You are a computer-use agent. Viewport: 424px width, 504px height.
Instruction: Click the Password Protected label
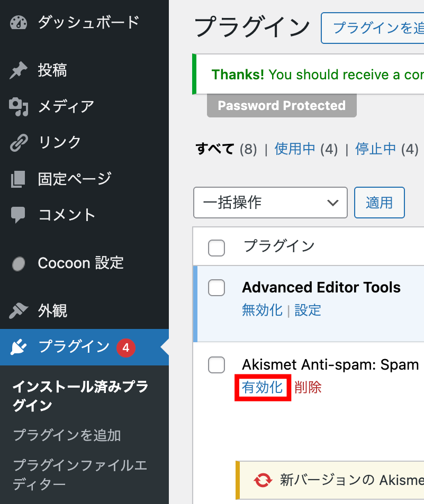tap(282, 106)
